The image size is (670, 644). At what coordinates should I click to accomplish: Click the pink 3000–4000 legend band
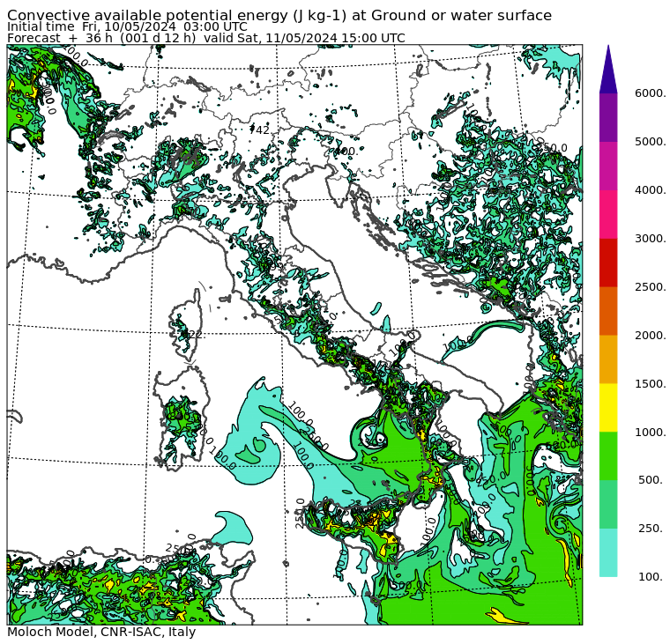pyautogui.click(x=608, y=214)
